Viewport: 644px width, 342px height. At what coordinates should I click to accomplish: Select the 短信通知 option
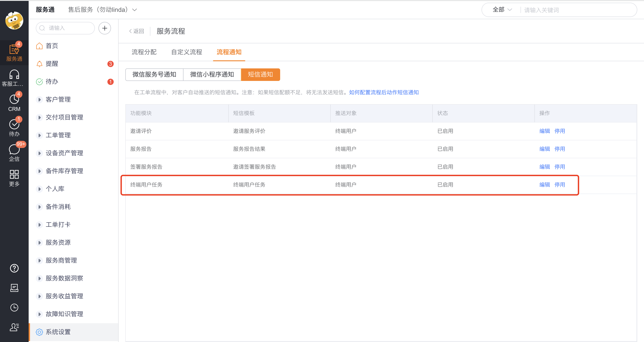click(x=260, y=74)
